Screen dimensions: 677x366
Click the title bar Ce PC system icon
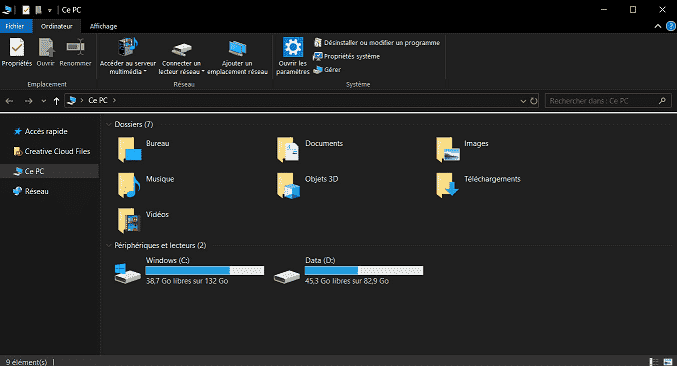7,9
